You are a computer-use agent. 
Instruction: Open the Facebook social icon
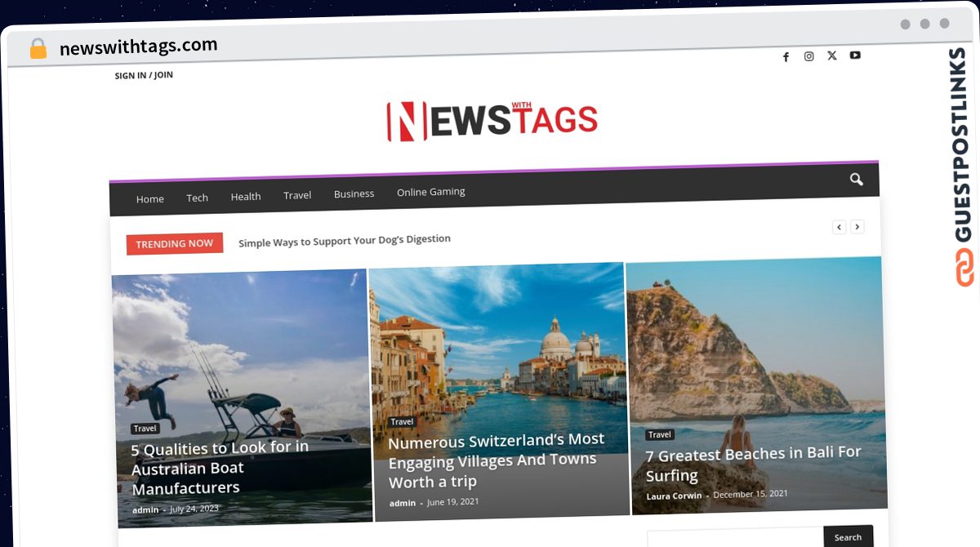(x=786, y=57)
